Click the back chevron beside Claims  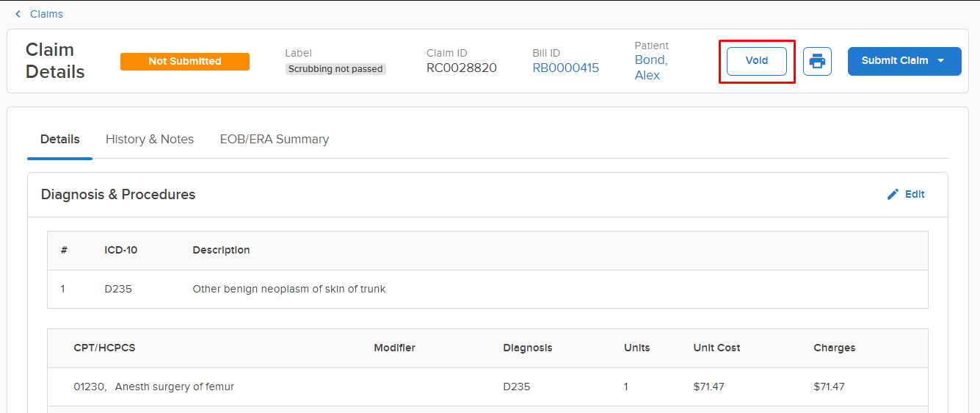point(18,14)
